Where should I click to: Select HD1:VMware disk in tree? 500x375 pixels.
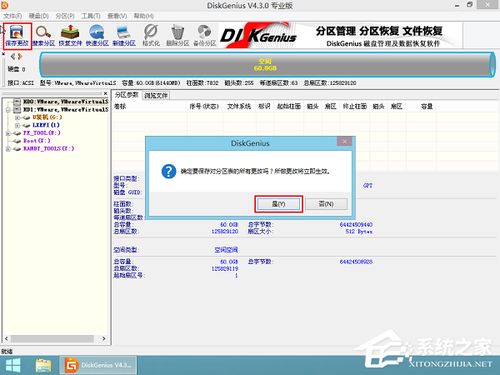pyautogui.click(x=66, y=109)
